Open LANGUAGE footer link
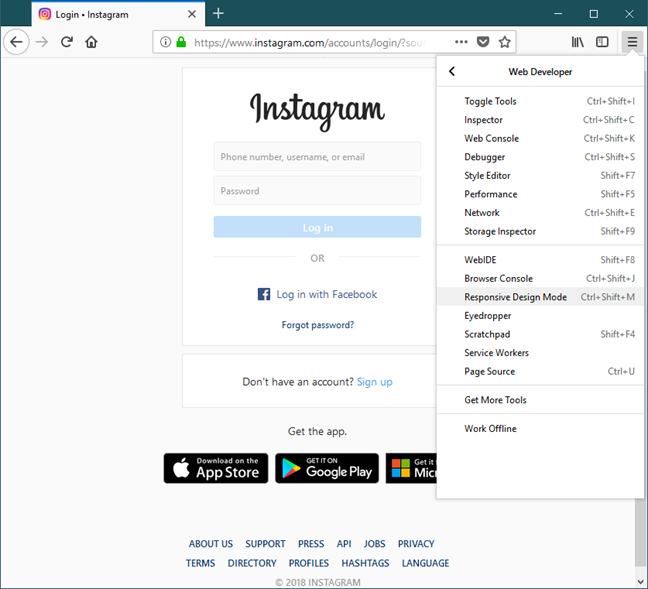Viewport: 648px width, 589px height. (426, 563)
